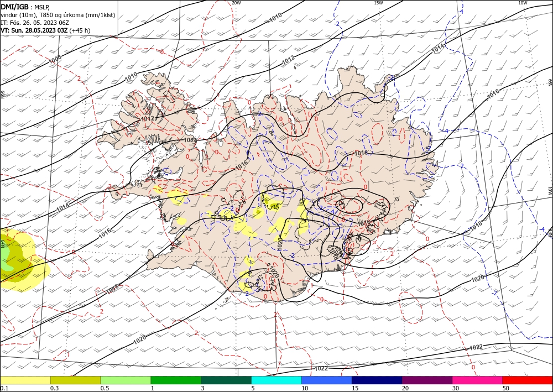Click the '1022' isobar label at bottom center
This screenshot has width=553, height=392.
pos(321,368)
